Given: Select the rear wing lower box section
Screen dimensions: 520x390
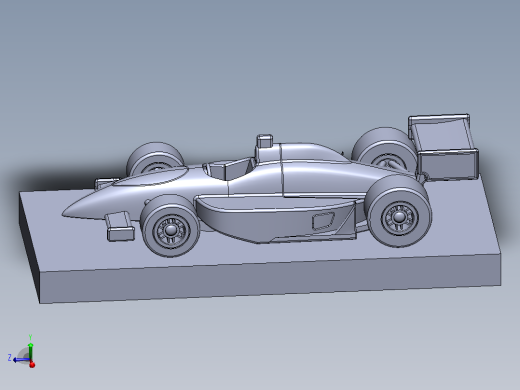Looking at the screenshot, I should 448,164.
